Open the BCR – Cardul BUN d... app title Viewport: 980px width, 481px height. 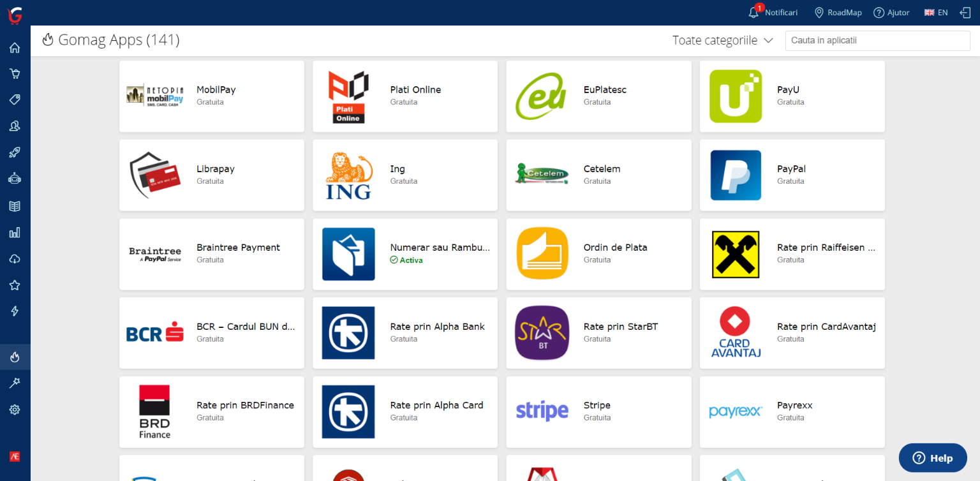(x=246, y=327)
